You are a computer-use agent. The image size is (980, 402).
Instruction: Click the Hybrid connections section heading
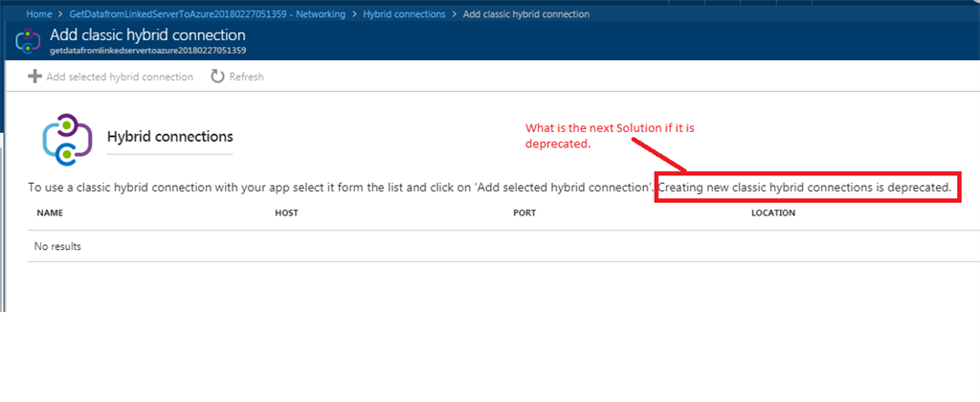[x=170, y=136]
